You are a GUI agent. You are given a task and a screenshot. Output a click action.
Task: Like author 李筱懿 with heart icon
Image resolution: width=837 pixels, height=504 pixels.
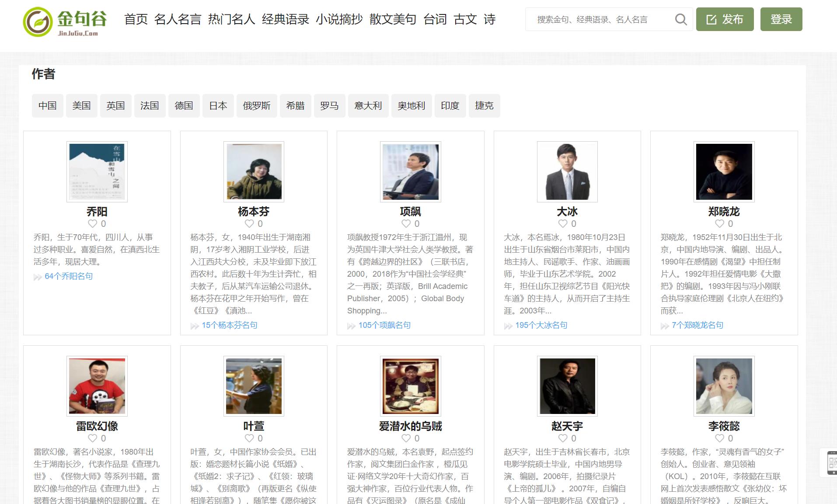(x=719, y=438)
